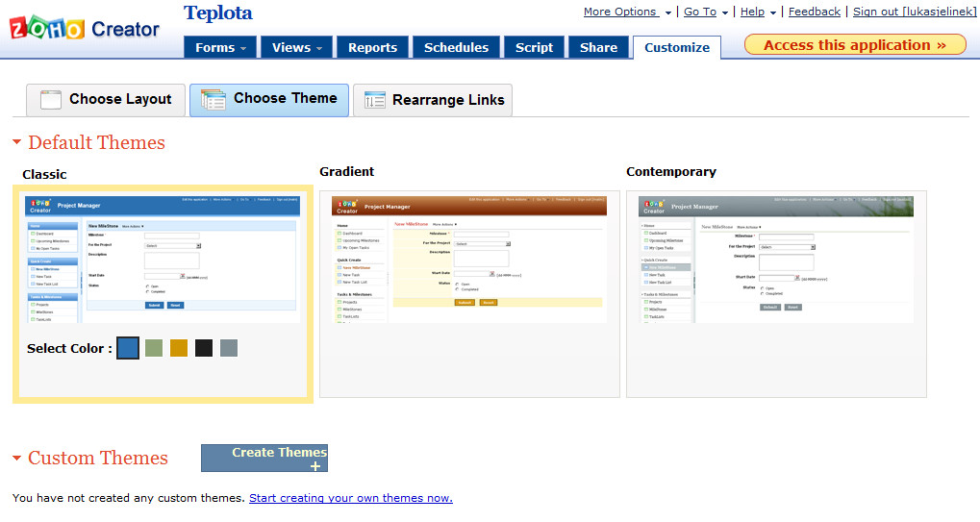Click the Select Color label

coord(69,348)
